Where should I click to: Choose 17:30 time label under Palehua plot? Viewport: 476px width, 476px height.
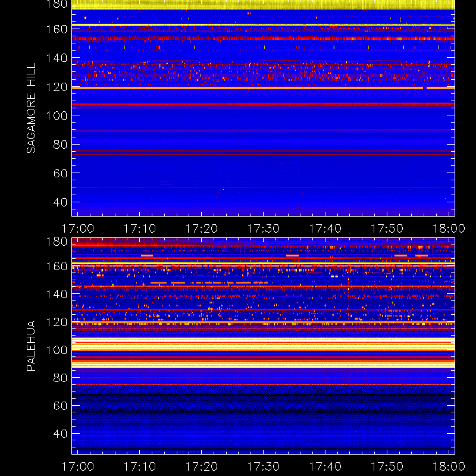tap(263, 466)
